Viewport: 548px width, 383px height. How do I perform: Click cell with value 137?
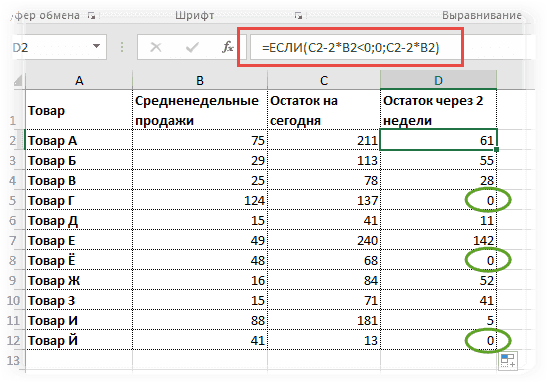pos(324,201)
